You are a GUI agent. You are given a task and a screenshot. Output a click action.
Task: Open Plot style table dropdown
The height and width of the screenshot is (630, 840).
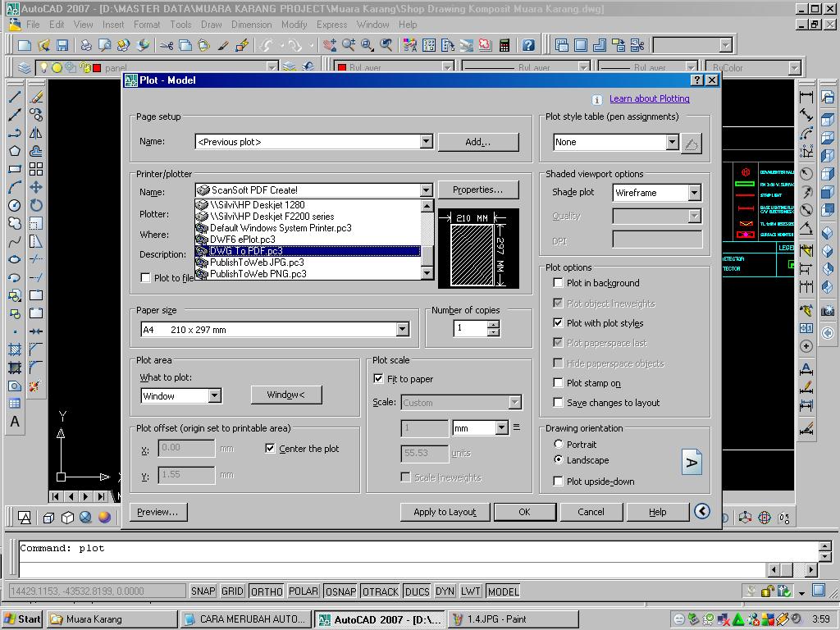pos(673,142)
